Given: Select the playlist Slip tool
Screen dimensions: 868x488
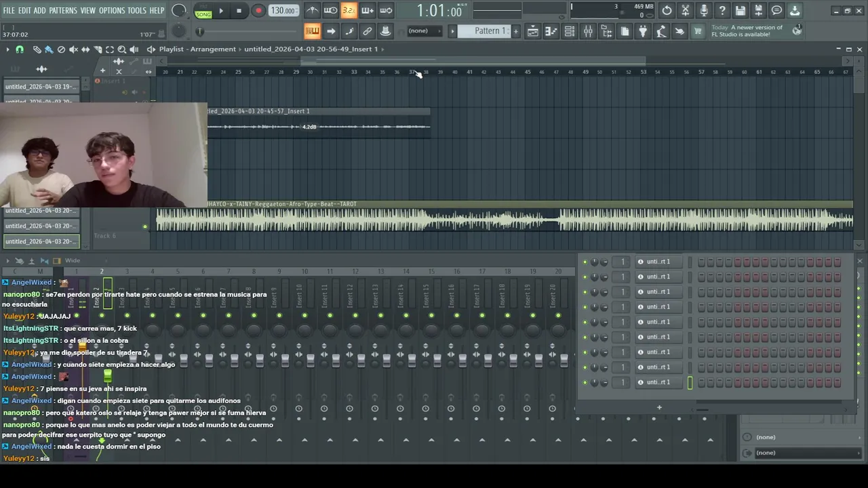Looking at the screenshot, I should [85, 49].
